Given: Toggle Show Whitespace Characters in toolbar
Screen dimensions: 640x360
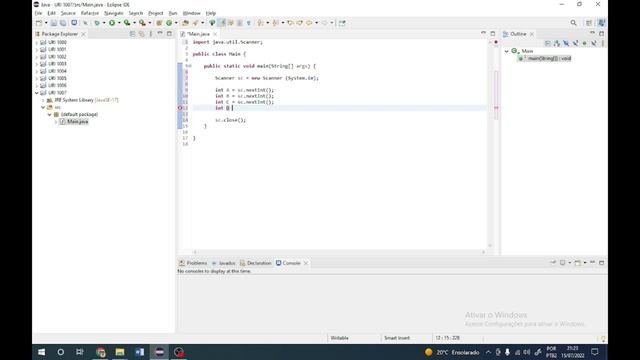Looking at the screenshot, I should (249, 23).
